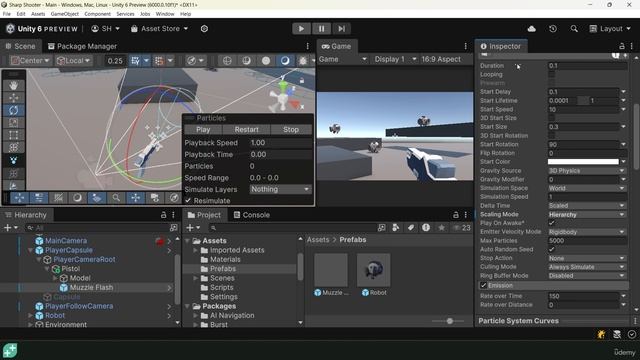Open the Gravity Source dropdown
The height and width of the screenshot is (360, 640).
[587, 171]
